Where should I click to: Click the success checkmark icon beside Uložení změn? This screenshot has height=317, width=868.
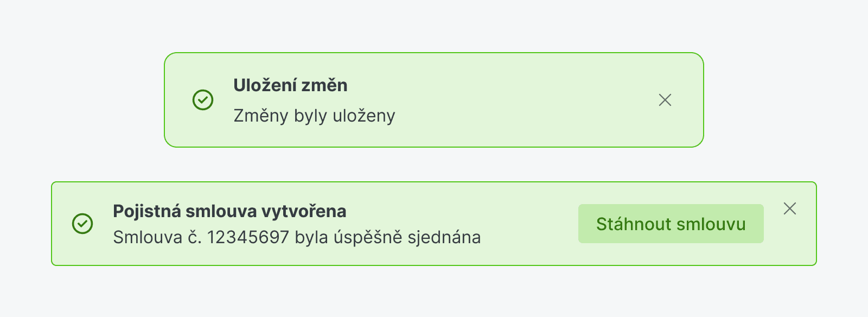(203, 100)
